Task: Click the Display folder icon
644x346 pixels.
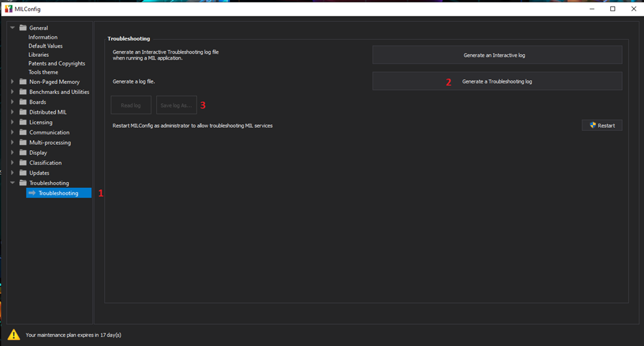Action: tap(23, 153)
